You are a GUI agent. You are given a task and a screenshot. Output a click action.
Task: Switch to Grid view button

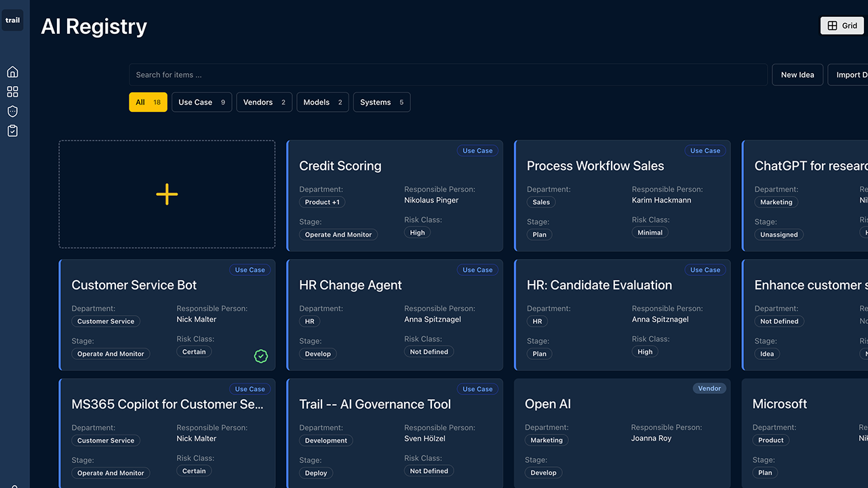tap(842, 26)
